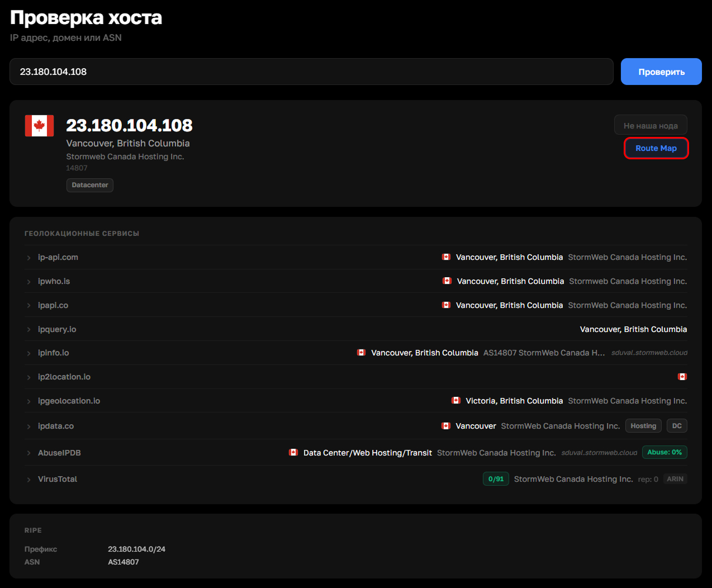Click the Canada flag in the ipgeolocation.io row
712x588 pixels.
[x=456, y=401]
